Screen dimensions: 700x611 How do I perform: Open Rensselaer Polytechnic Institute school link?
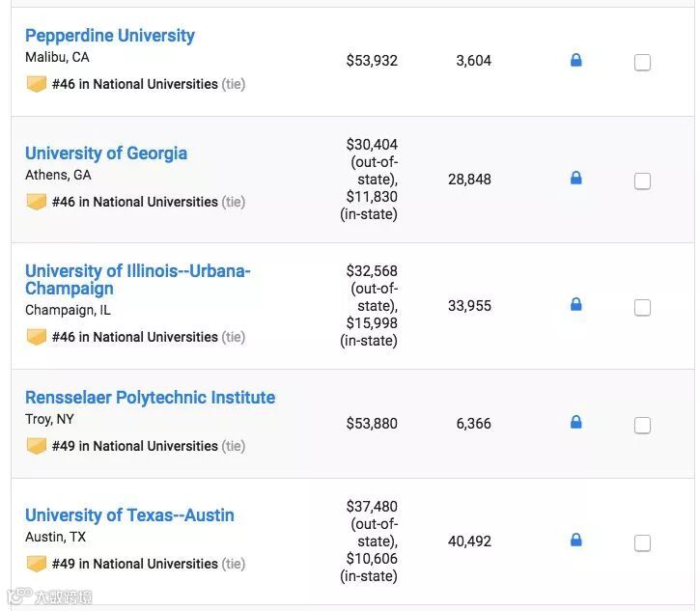coord(150,398)
